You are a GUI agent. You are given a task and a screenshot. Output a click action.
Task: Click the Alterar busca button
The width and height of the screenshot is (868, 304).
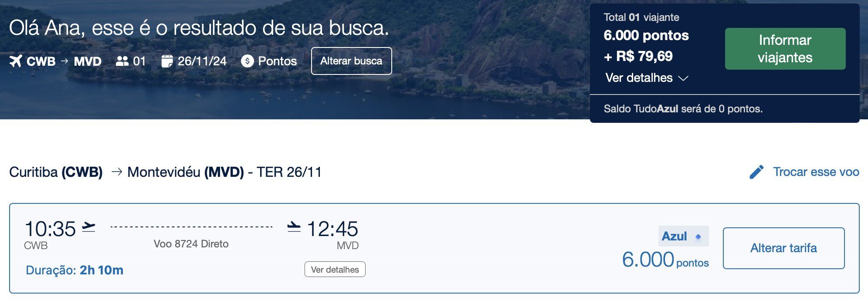tap(351, 61)
